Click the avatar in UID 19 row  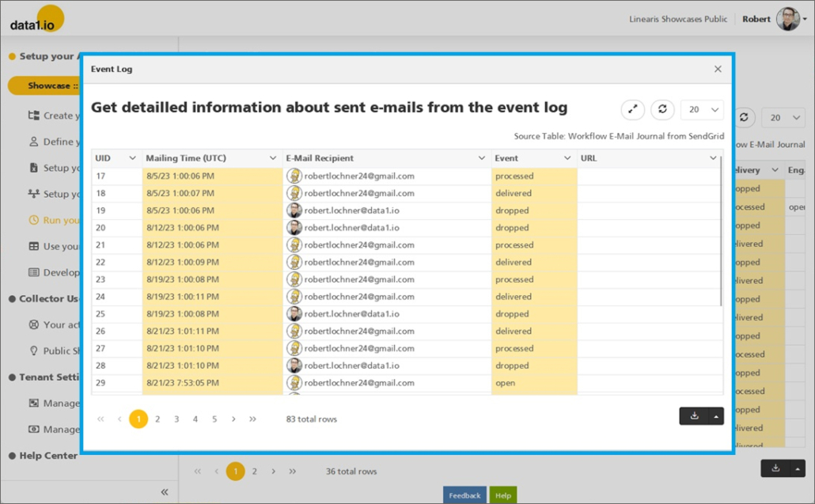[x=294, y=210]
